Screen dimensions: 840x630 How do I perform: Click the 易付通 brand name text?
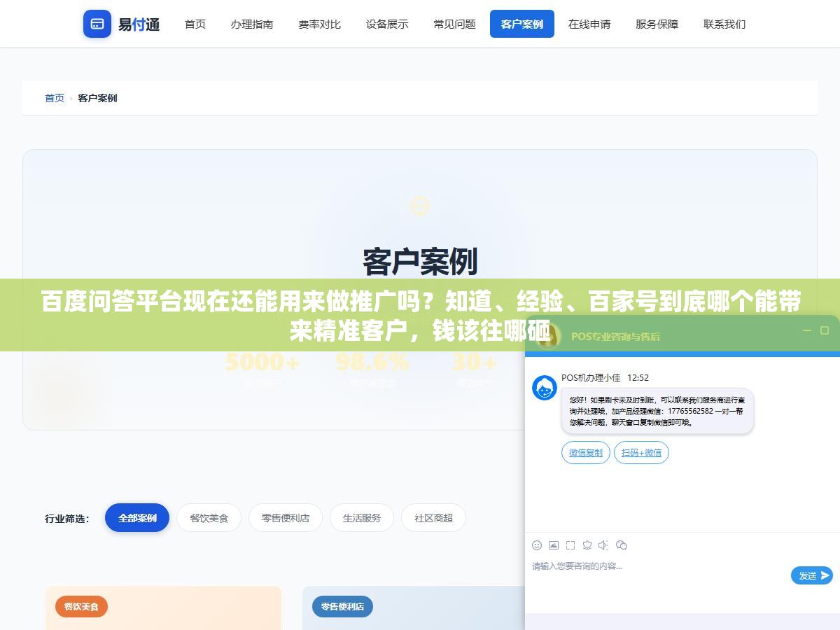[x=139, y=24]
